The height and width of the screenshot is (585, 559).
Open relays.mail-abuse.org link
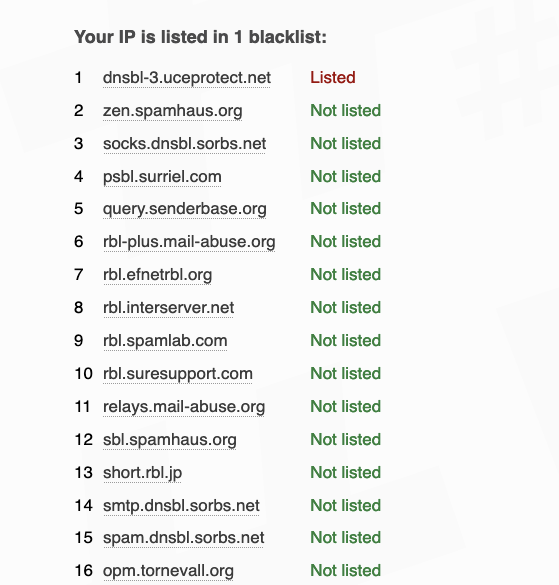184,407
